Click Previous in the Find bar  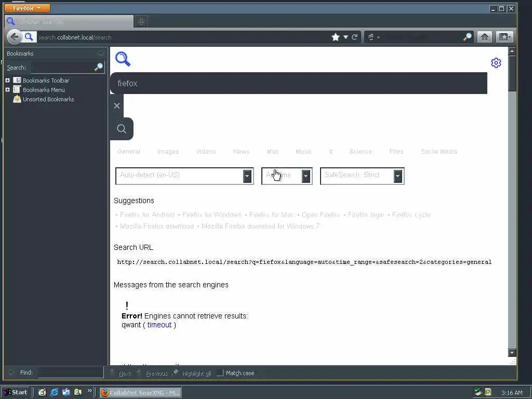[x=153, y=373]
